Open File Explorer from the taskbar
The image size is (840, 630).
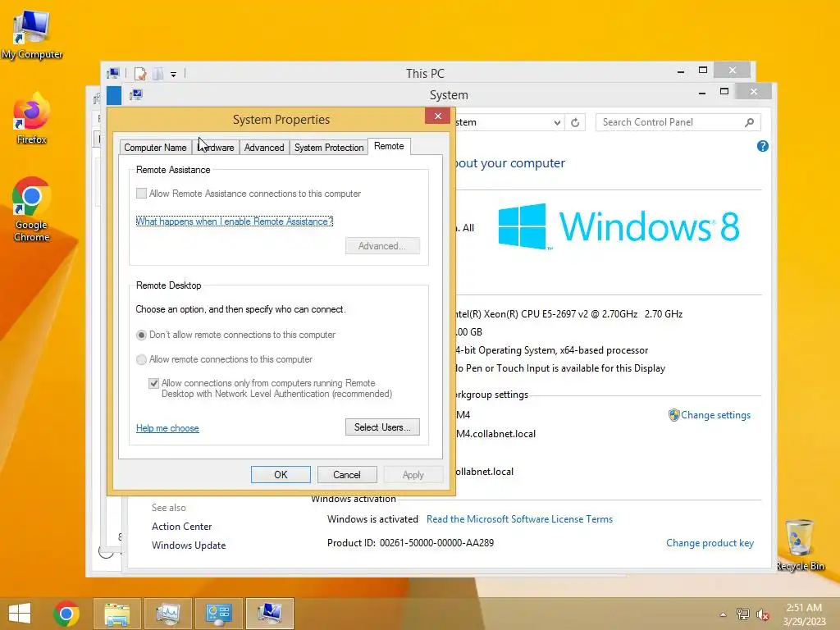(x=116, y=614)
